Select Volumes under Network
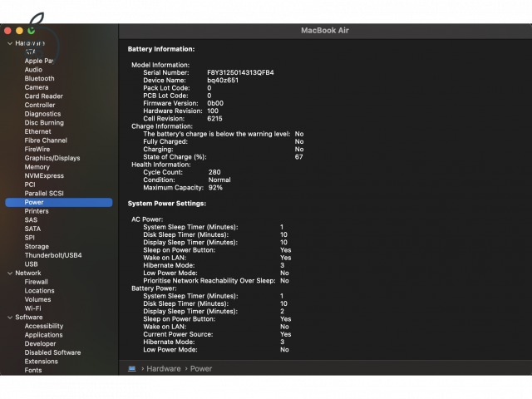This screenshot has width=532, height=399. (x=37, y=299)
